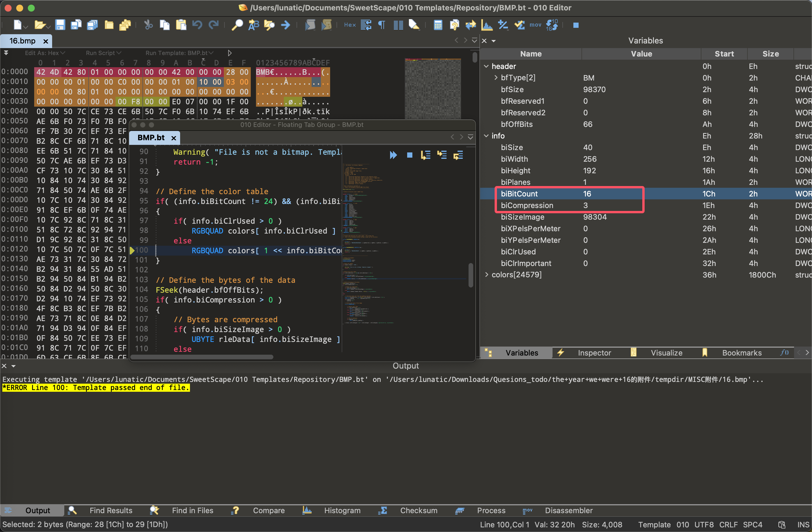Click the Save file toolbar icon
Image resolution: width=812 pixels, height=532 pixels.
[x=60, y=25]
